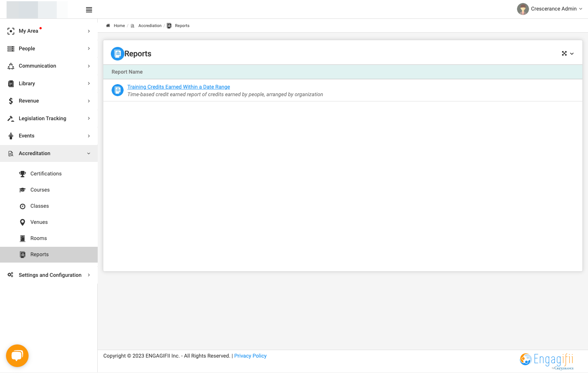Click the Reports breadcrumb text
The image size is (588, 373).
point(182,26)
